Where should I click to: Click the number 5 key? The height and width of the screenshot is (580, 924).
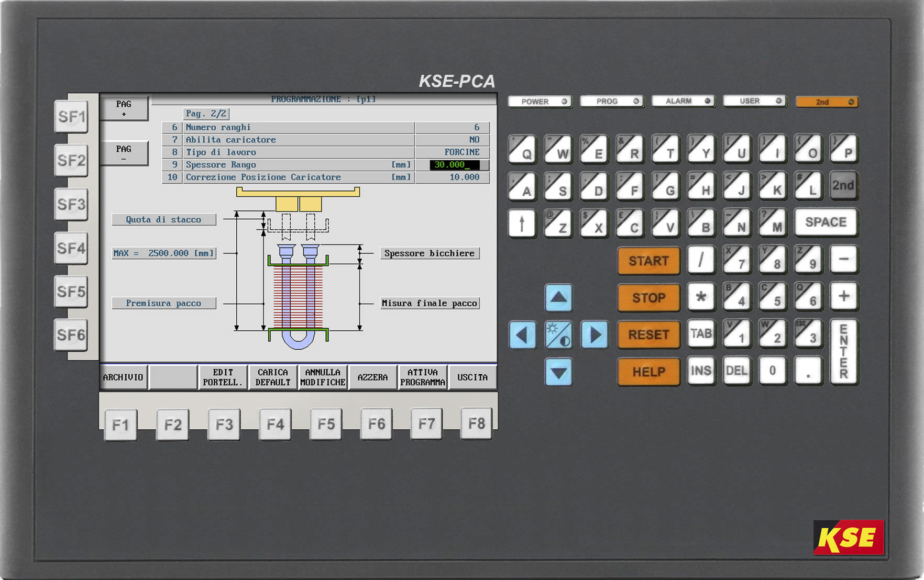tap(773, 296)
